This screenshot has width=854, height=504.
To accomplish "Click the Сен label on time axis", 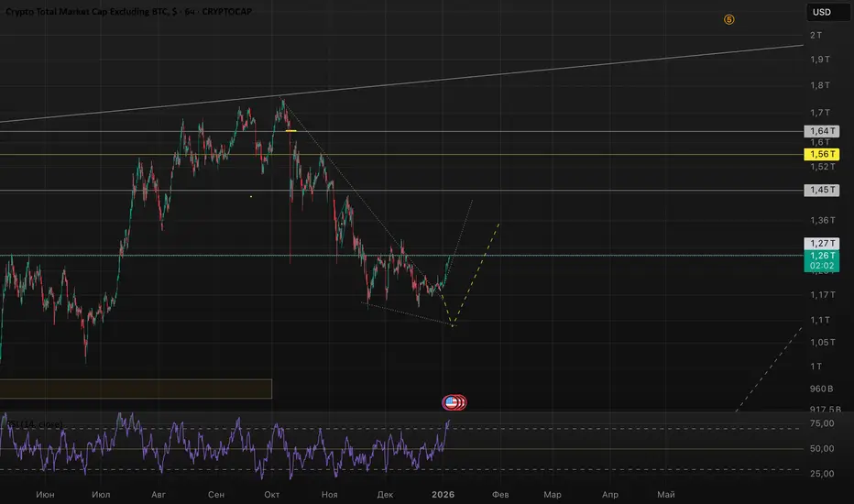I will click(x=215, y=494).
